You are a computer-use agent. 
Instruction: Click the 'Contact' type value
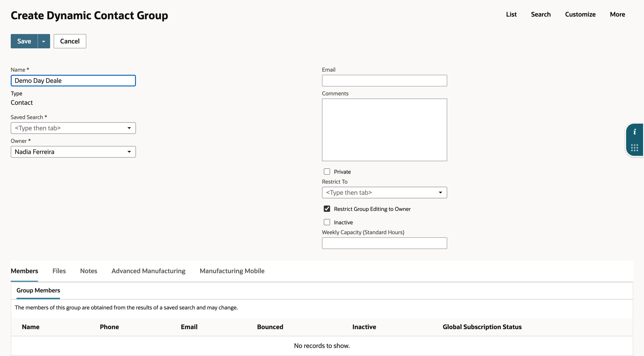pyautogui.click(x=22, y=103)
